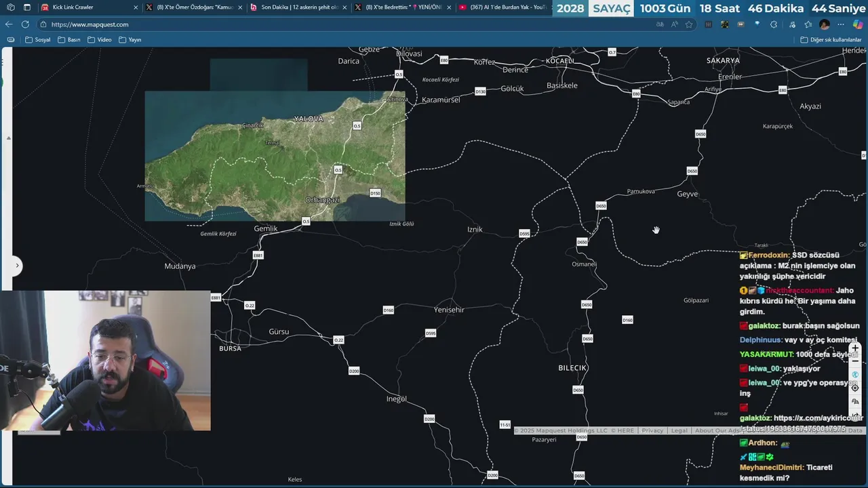The height and width of the screenshot is (488, 868).
Task: Click the Legal link in map footer
Action: 679,430
